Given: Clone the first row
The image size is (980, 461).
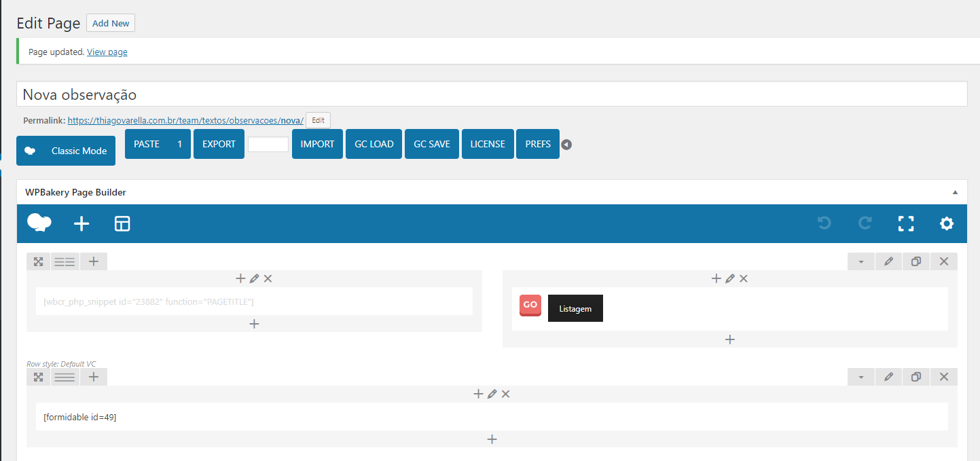Looking at the screenshot, I should click(916, 261).
